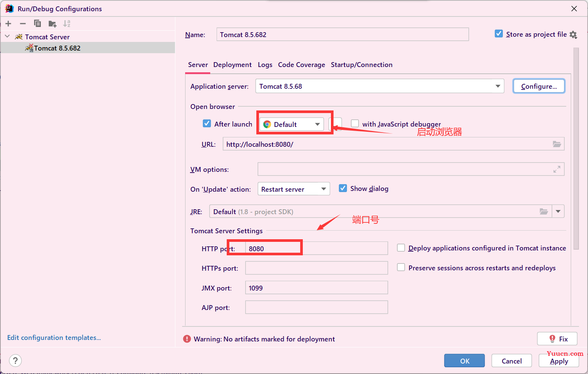Create a new folder for configurations

click(52, 24)
